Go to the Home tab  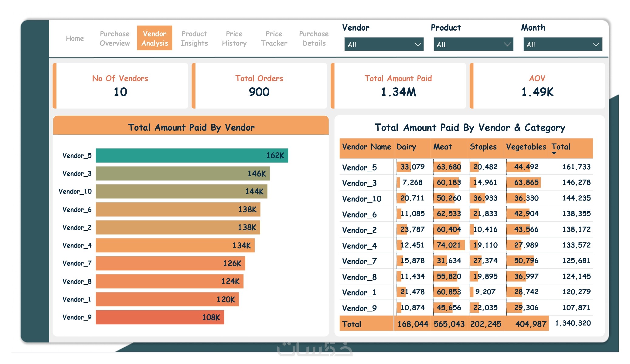pos(75,39)
